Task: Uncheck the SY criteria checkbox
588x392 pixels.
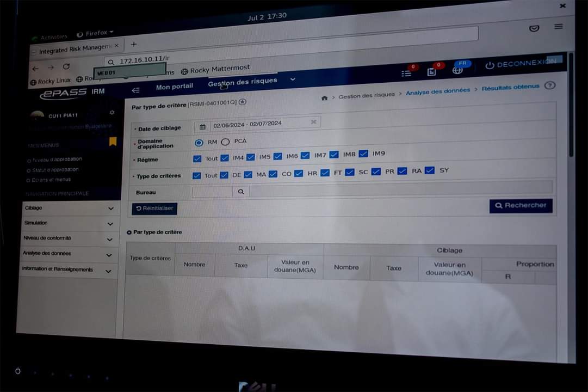Action: coord(430,170)
